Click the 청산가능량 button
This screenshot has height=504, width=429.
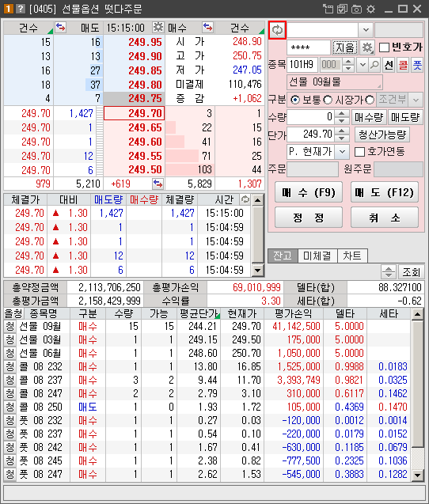coord(382,135)
